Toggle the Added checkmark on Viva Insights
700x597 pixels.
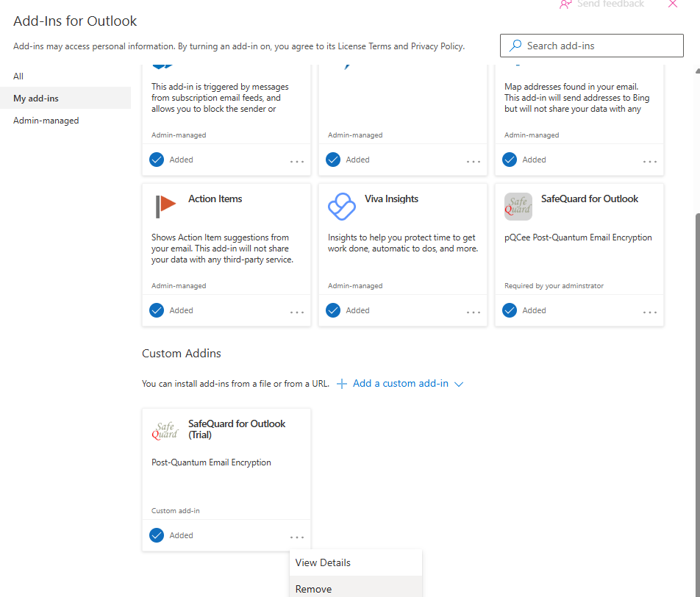point(333,310)
